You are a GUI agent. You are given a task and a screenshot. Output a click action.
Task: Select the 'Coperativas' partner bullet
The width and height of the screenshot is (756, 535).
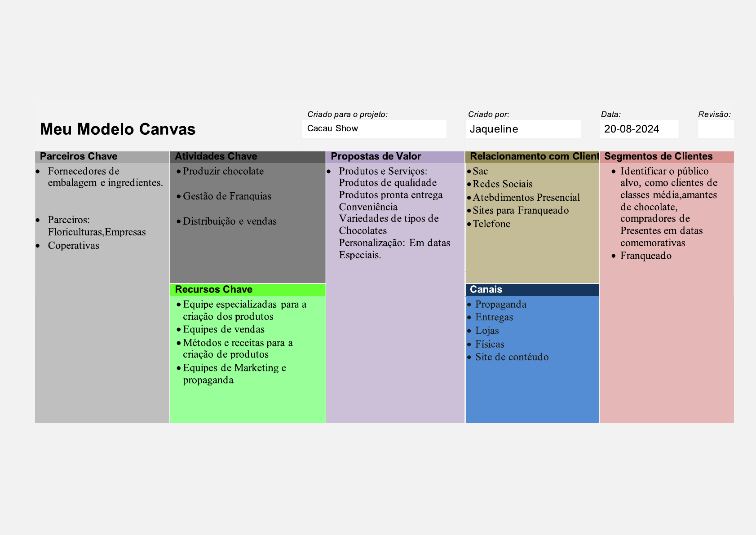point(74,246)
